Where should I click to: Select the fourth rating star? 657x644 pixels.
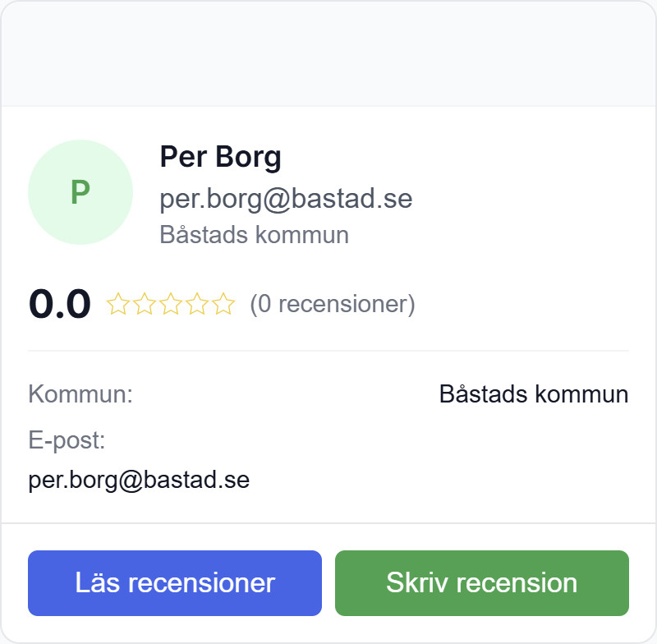pyautogui.click(x=197, y=305)
